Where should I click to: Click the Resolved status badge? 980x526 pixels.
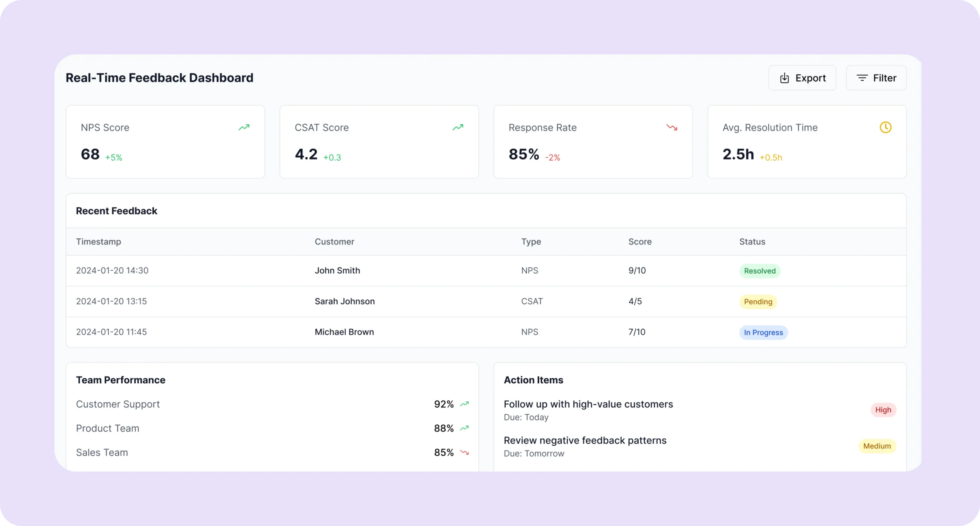(x=759, y=271)
